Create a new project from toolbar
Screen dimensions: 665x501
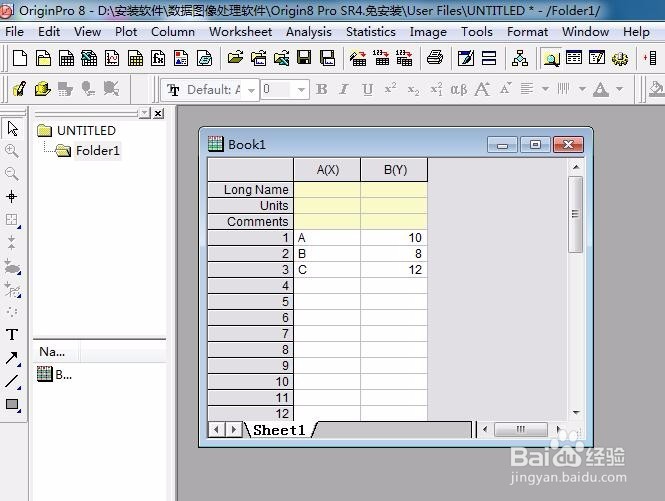(x=20, y=58)
